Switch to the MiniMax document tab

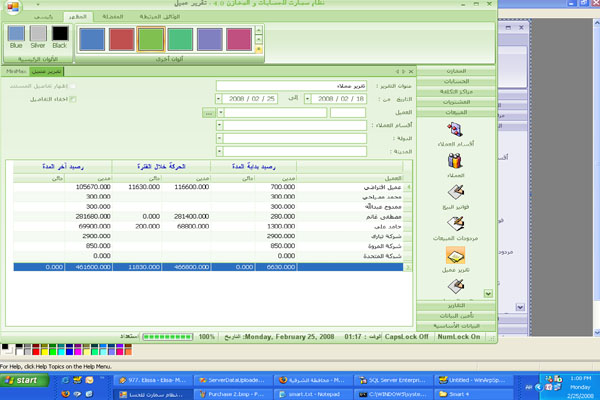(x=16, y=71)
